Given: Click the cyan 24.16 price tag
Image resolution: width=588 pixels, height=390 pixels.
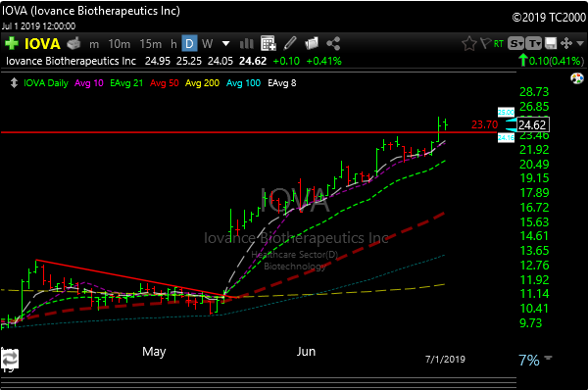Looking at the screenshot, I should (x=506, y=137).
